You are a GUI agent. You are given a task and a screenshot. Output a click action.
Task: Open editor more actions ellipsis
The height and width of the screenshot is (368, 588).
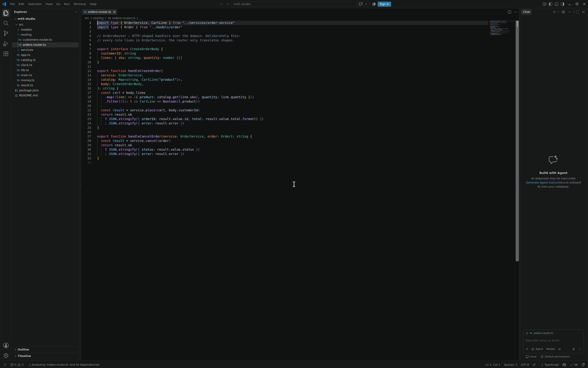[515, 12]
